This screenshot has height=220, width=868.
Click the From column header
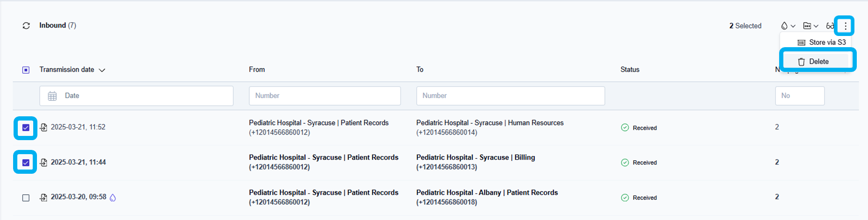(257, 70)
